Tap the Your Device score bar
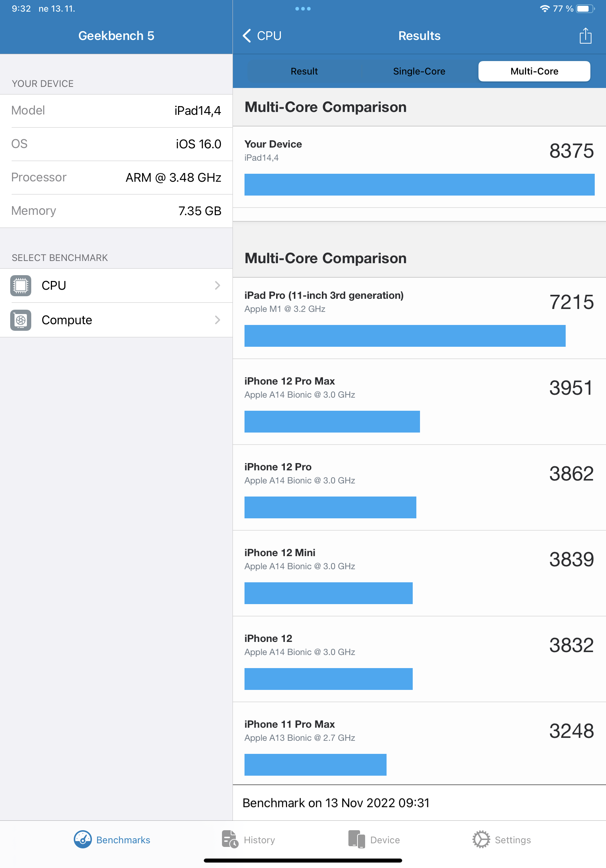The height and width of the screenshot is (868, 606). (x=419, y=185)
